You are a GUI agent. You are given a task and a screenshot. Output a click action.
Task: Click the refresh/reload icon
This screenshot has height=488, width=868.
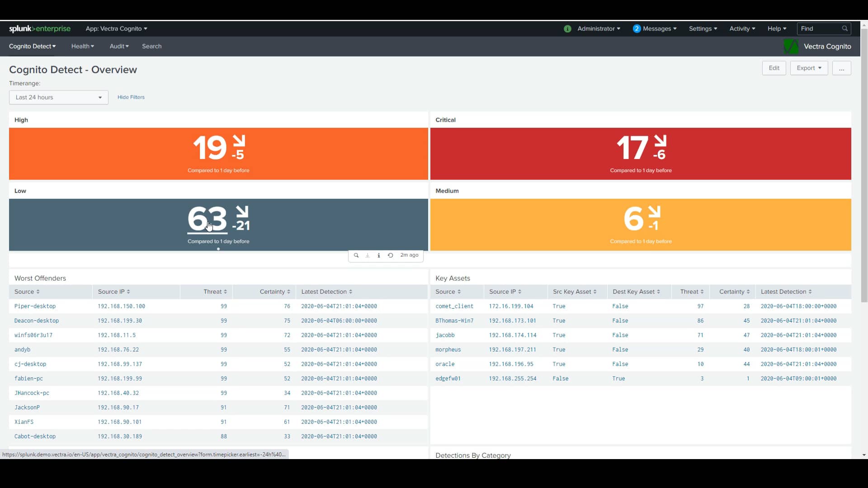390,255
